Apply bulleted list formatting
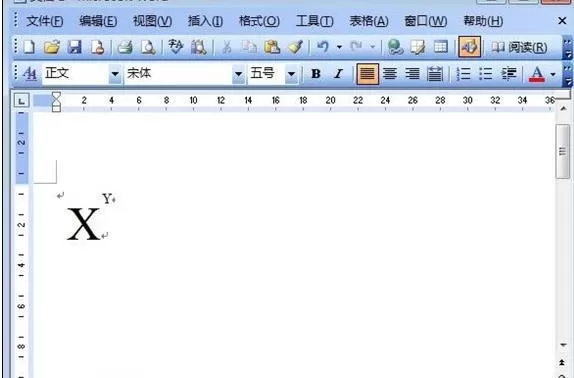 click(486, 74)
